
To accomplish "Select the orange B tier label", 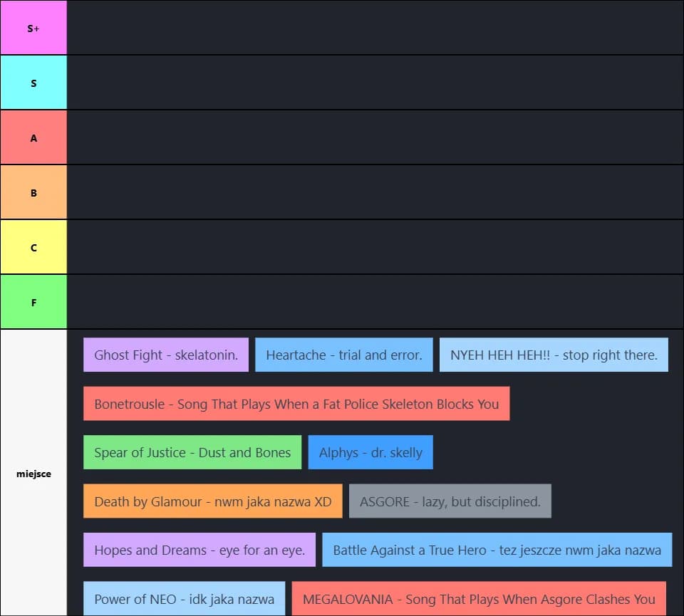I will pos(33,192).
